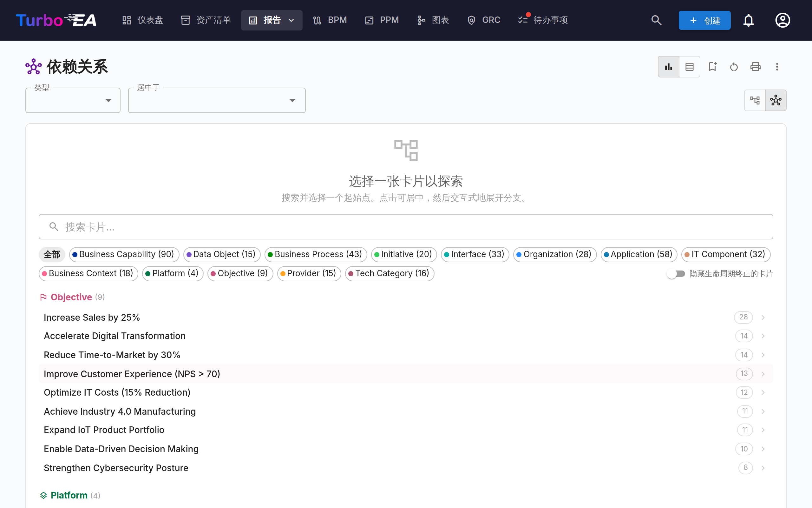Open the three-dot more options menu
The width and height of the screenshot is (812, 508).
point(777,67)
